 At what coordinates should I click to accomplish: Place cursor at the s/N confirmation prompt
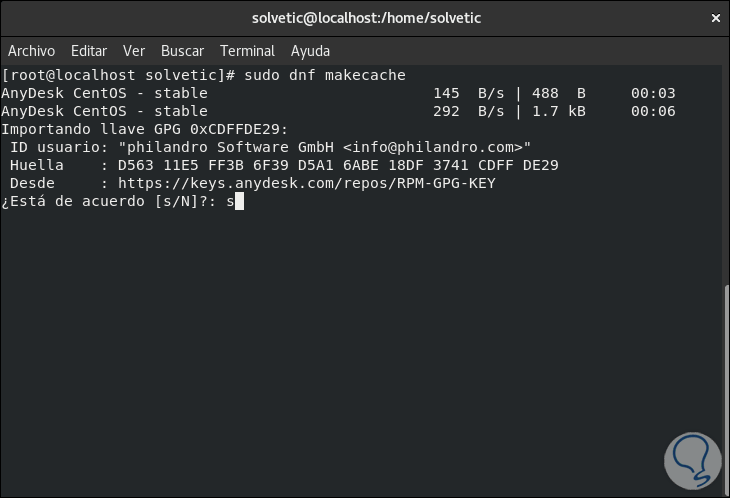pos(238,201)
